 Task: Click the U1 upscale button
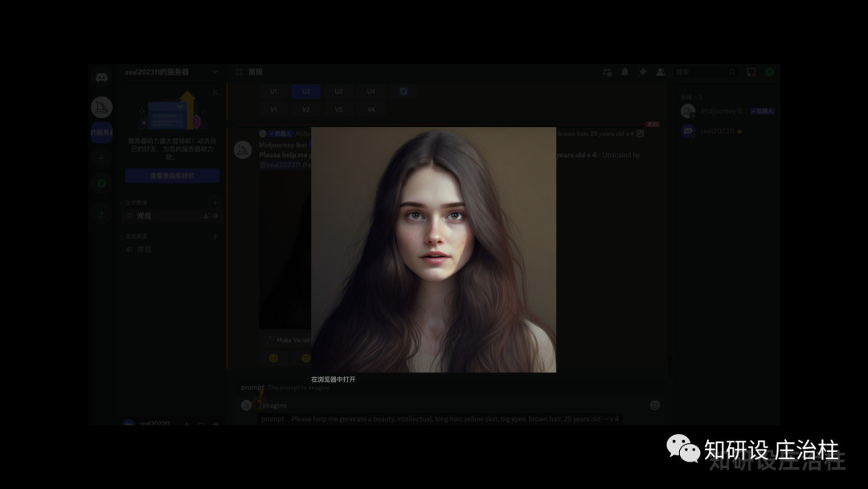point(273,92)
